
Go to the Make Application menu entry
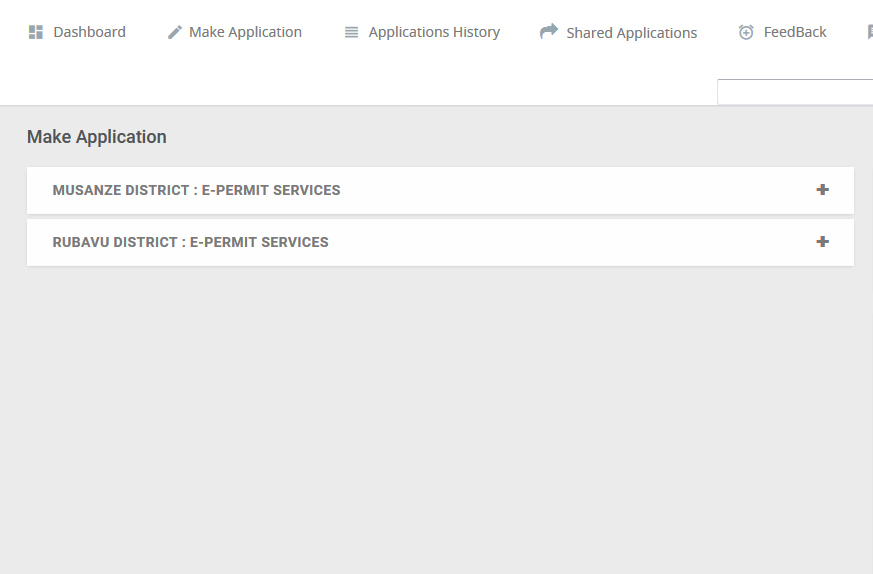point(246,32)
